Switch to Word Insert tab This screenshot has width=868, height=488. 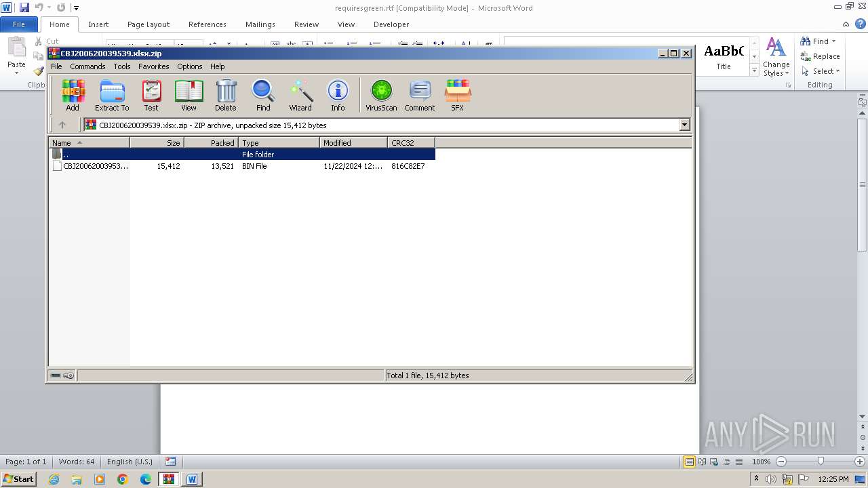coord(98,24)
